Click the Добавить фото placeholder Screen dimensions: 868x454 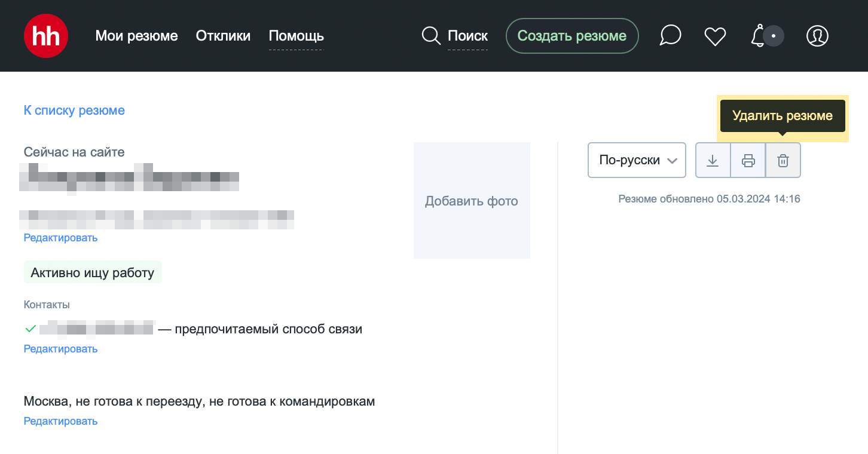(472, 201)
